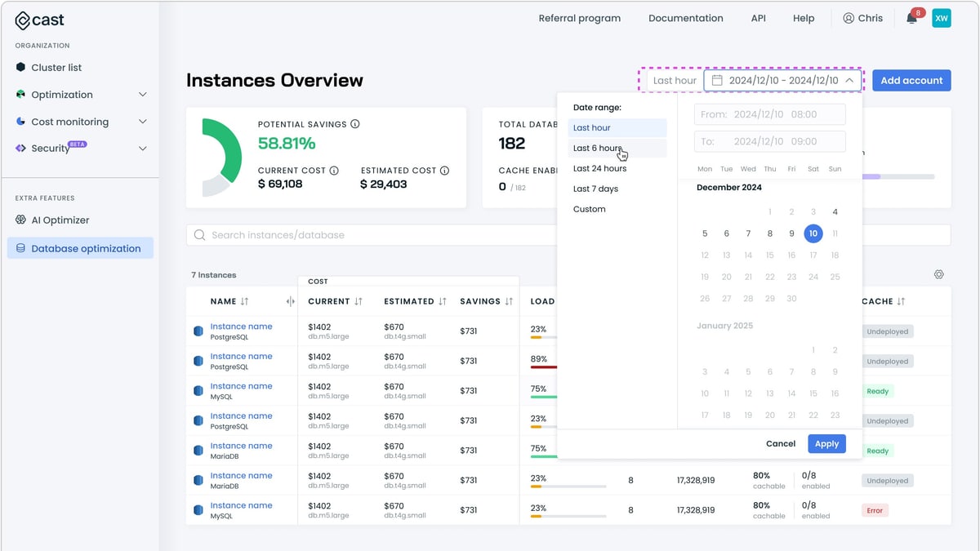Click the To date input field
980x551 pixels.
pyautogui.click(x=770, y=141)
